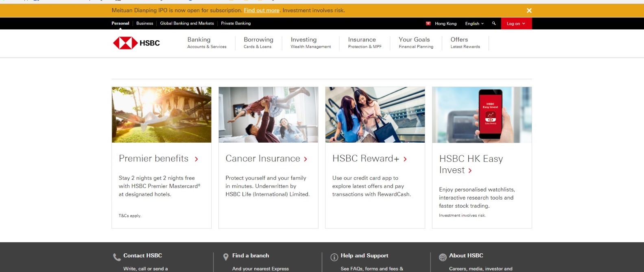The image size is (644, 272).
Task: Click the phone image for HK Easy Invest
Action: coord(482,115)
